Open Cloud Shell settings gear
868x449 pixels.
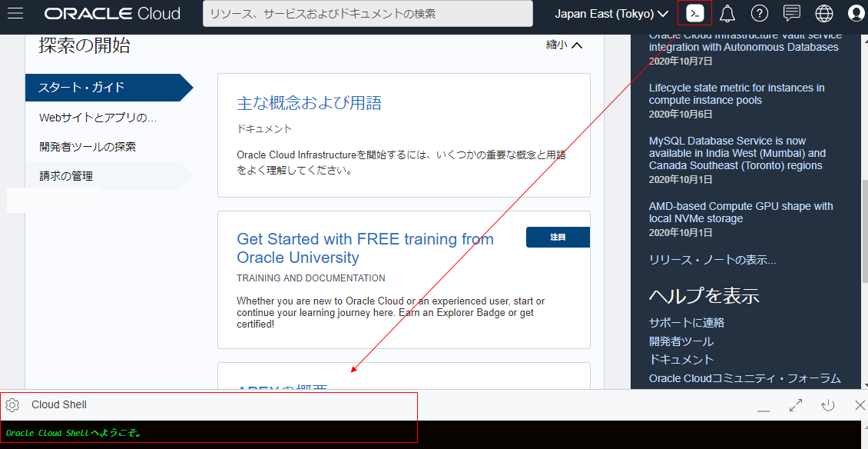point(12,405)
